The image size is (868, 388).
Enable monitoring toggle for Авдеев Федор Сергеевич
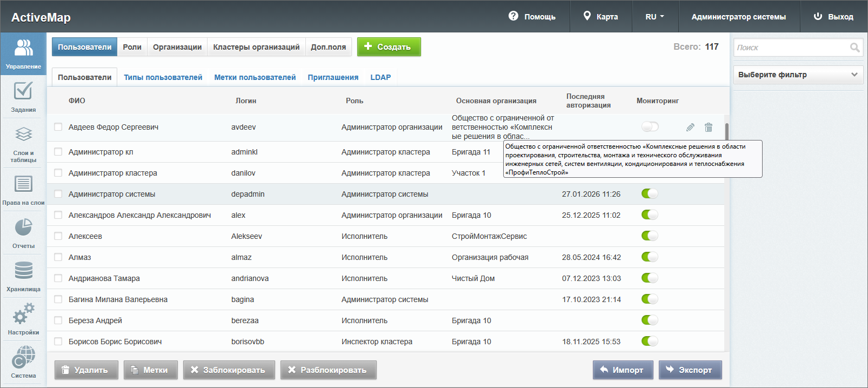pyautogui.click(x=650, y=127)
